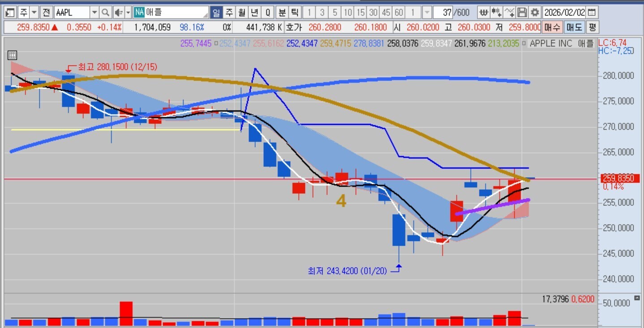Open the 주 market type selector
Image resolution: width=644 pixels, height=328 pixels.
23,12
